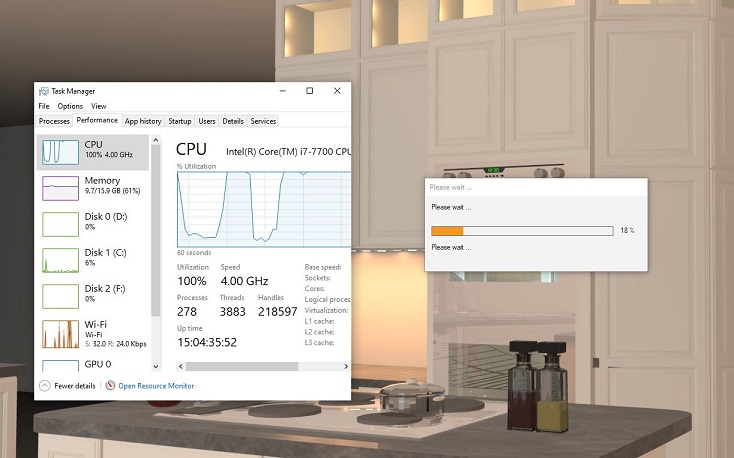Screen dimensions: 734x458
Task: Select the Performance tab
Action: [x=97, y=120]
